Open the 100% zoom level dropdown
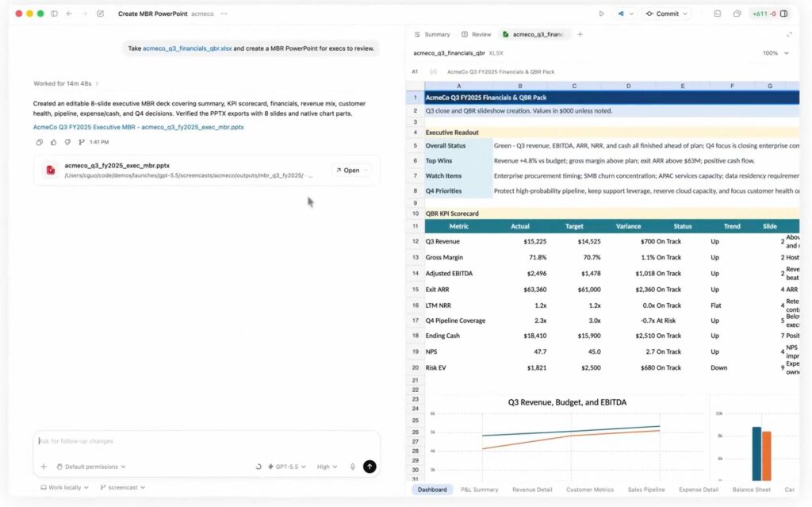Viewport: 812px width, 507px height. pos(776,53)
